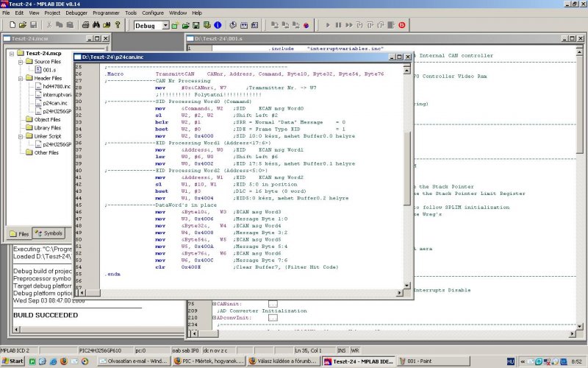The width and height of the screenshot is (588, 368).
Task: Click the Step Out icon
Action: [x=381, y=25]
